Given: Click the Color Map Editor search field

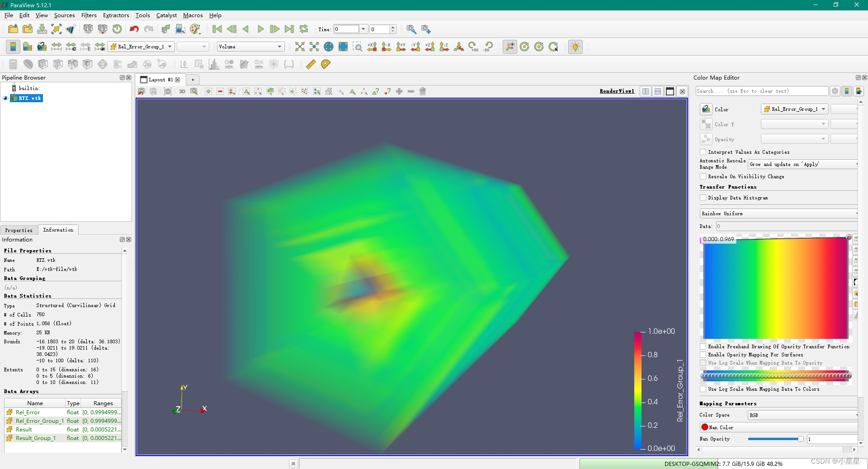Looking at the screenshot, I should 762,91.
